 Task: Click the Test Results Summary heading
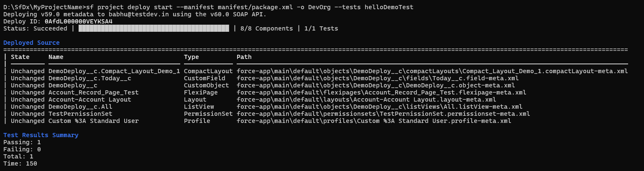tap(41, 135)
